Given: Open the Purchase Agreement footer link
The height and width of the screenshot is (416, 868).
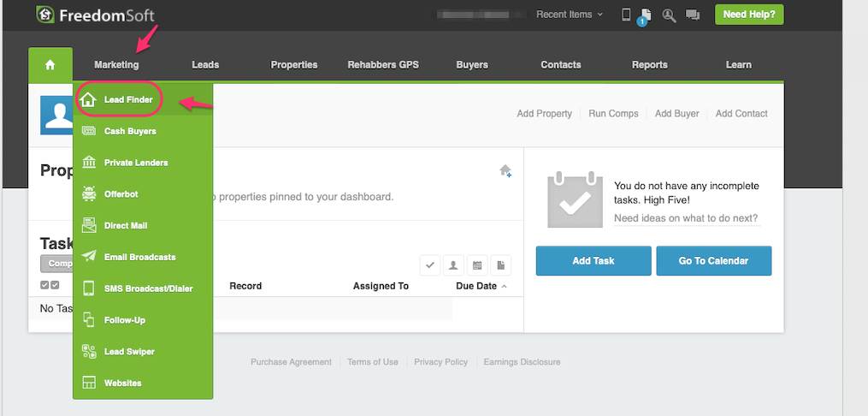Looking at the screenshot, I should [x=291, y=362].
